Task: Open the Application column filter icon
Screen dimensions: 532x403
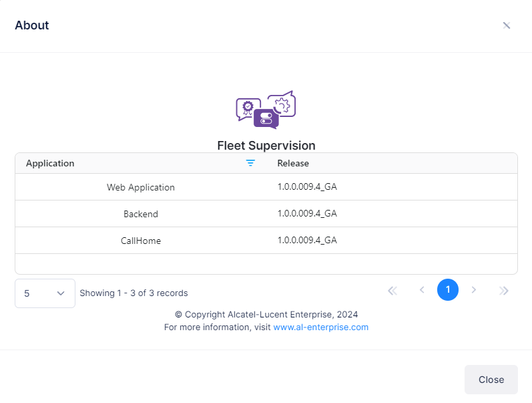Action: click(250, 163)
